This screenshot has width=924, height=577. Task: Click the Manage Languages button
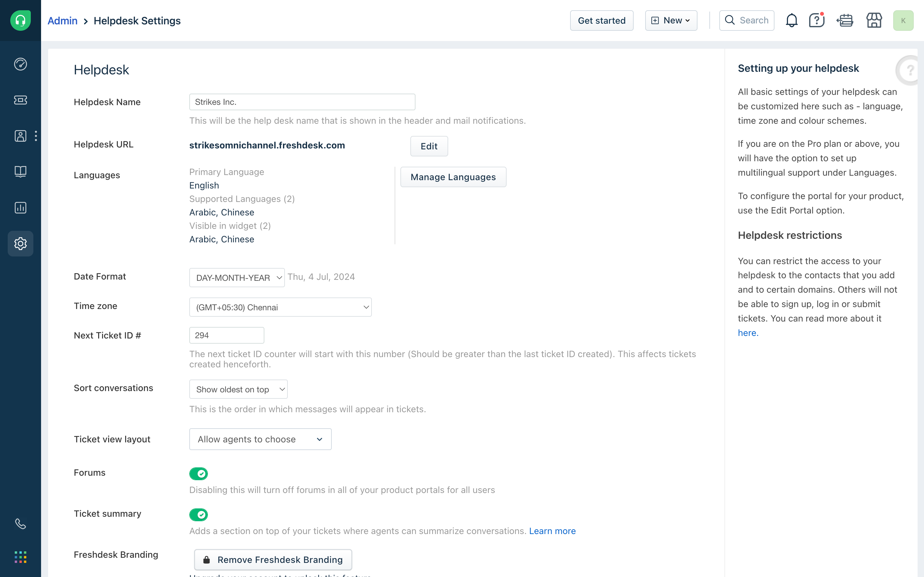pyautogui.click(x=453, y=177)
